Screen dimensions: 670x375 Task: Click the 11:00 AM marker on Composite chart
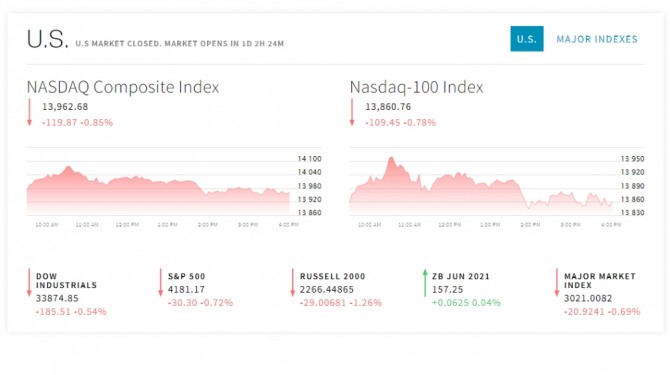[x=87, y=225]
